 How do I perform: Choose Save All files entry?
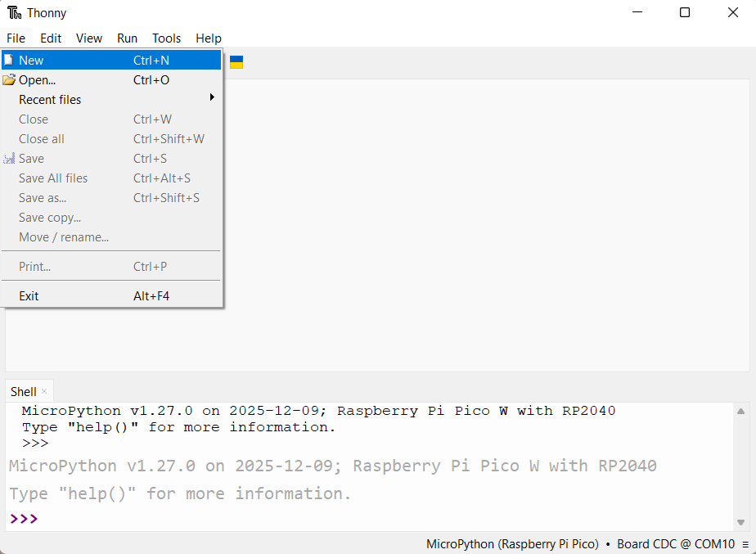tap(111, 178)
